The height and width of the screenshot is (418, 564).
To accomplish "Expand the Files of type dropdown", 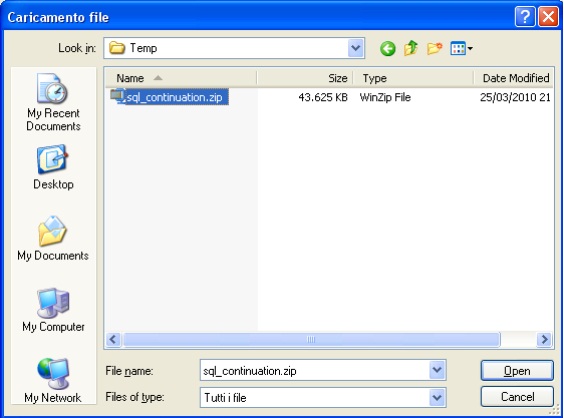I will pos(437,397).
